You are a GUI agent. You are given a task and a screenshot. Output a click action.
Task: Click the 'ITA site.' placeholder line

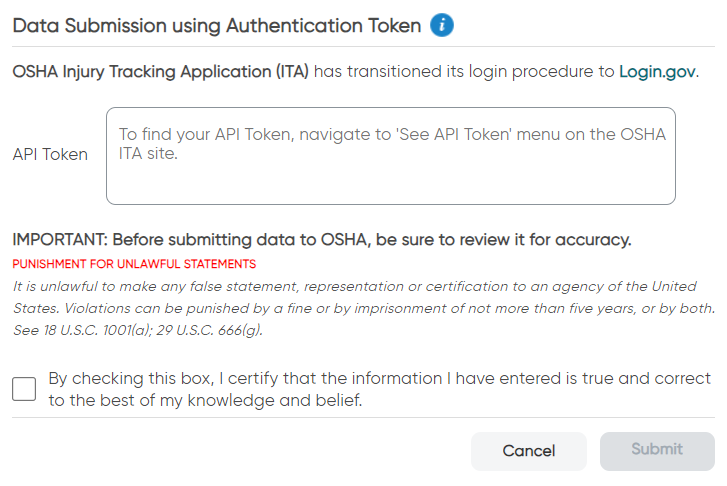pyautogui.click(x=148, y=153)
